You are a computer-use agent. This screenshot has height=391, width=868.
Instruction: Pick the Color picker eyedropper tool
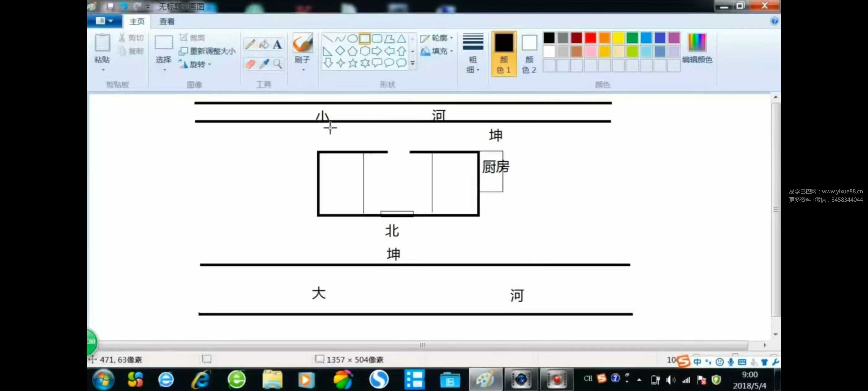[264, 64]
